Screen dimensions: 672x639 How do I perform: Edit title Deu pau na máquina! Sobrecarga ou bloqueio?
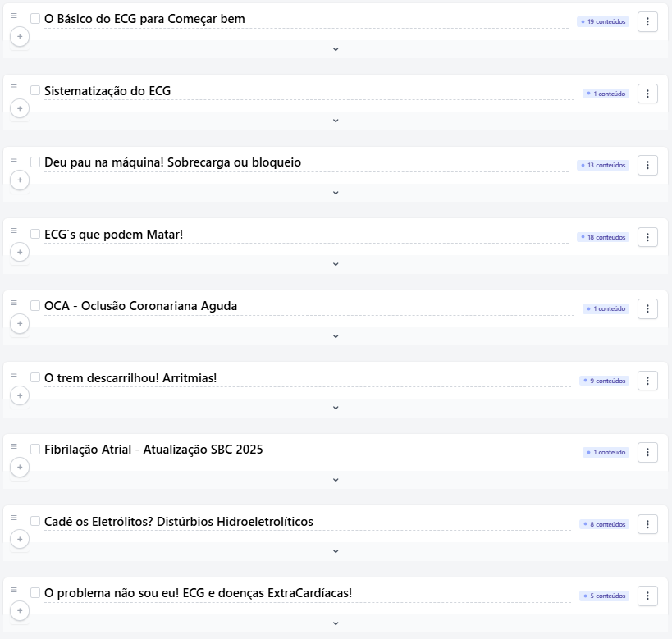pos(172,162)
